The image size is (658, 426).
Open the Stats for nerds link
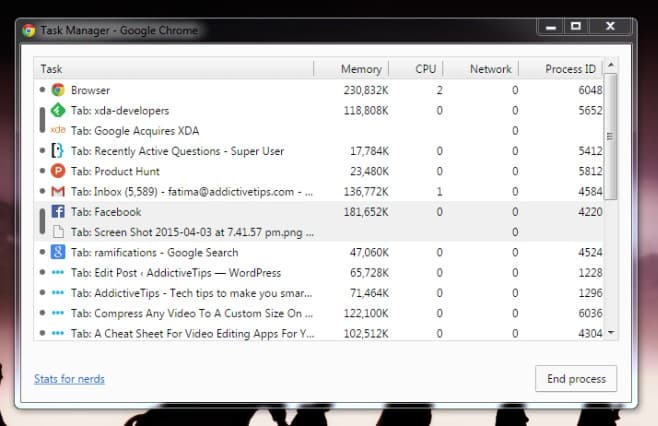(x=69, y=379)
